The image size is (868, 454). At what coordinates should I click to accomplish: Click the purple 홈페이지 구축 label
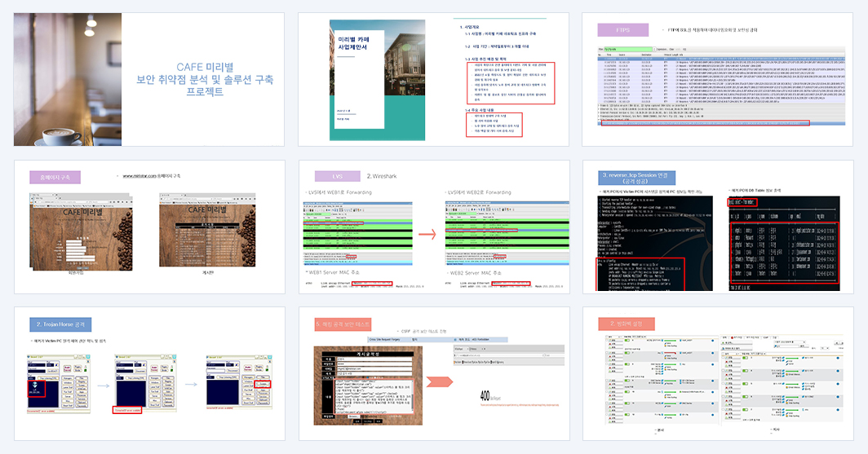[55, 178]
